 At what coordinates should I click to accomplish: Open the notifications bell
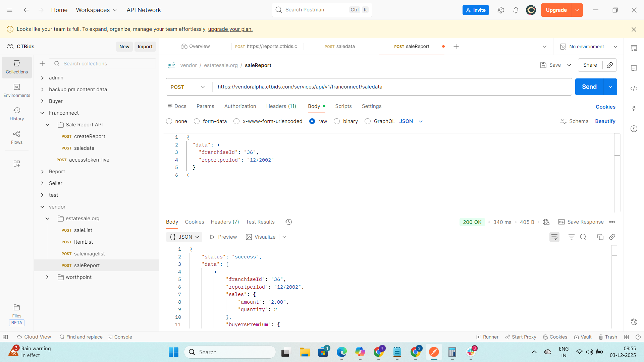click(516, 10)
